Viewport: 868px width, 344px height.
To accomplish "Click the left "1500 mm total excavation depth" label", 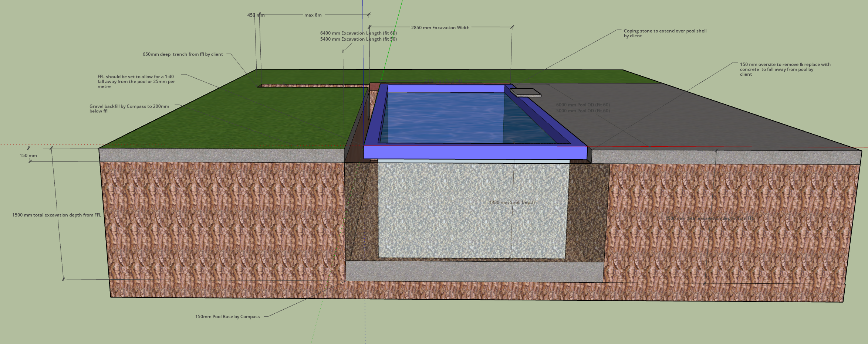I will point(57,215).
